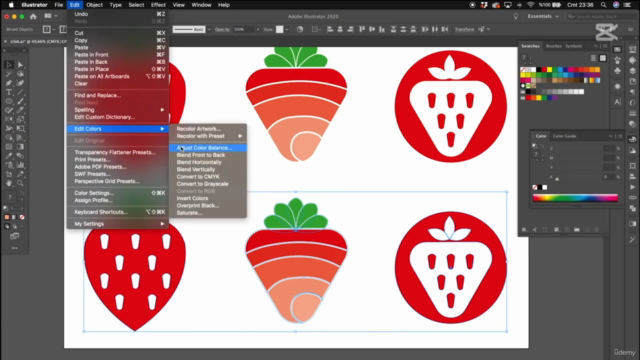
Task: Select the Eyedropper tool
Action: [x=9, y=156]
